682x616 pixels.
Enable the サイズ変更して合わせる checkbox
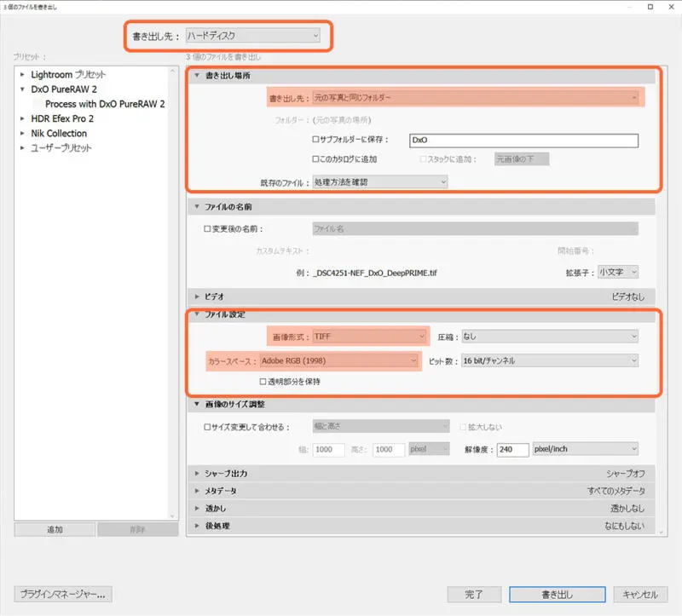pyautogui.click(x=207, y=427)
